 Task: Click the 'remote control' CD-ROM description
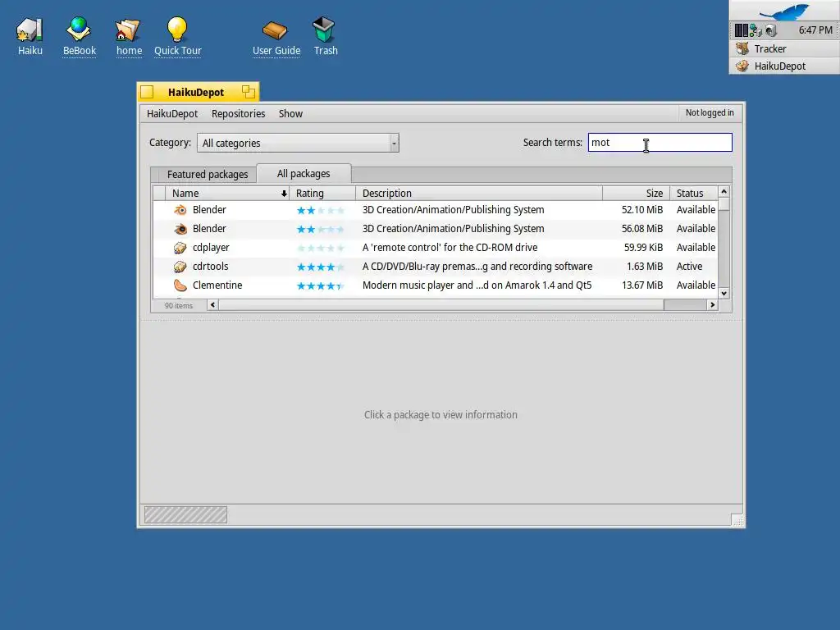click(450, 248)
